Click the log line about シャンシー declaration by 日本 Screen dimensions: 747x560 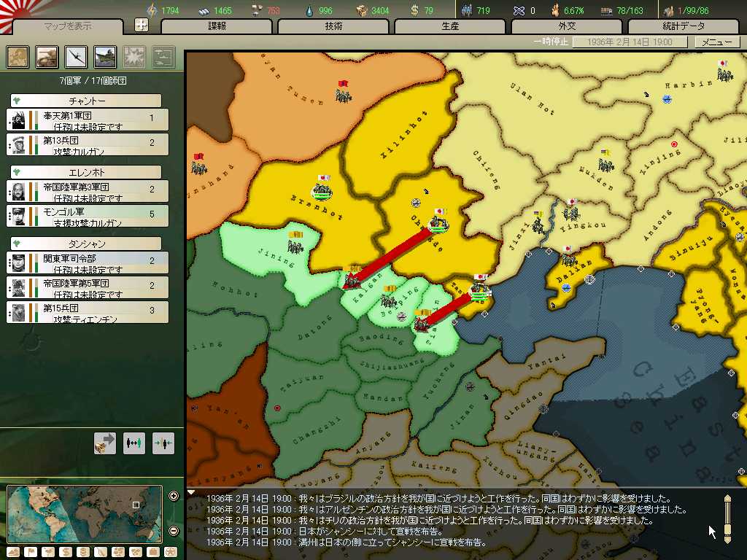click(325, 532)
